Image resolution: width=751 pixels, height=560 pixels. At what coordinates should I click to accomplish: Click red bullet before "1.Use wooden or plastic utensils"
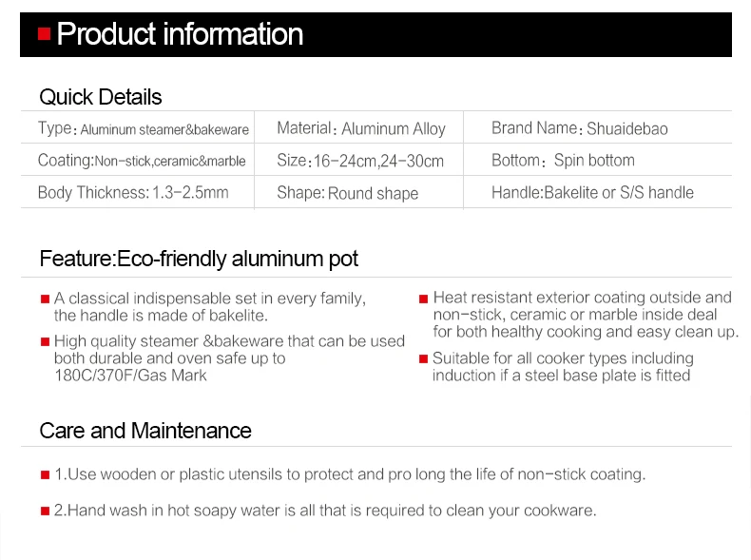click(44, 474)
